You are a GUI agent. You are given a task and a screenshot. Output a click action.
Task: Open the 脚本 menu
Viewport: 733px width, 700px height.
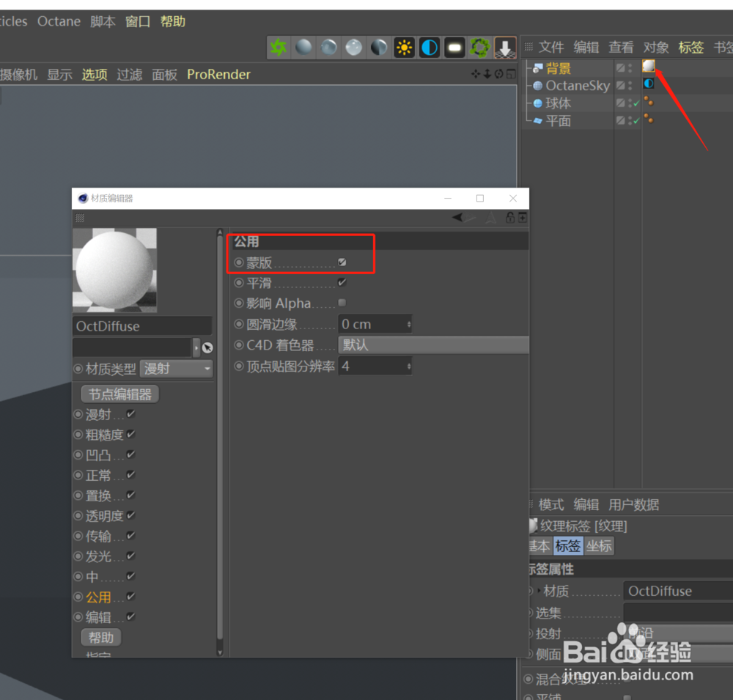click(103, 21)
